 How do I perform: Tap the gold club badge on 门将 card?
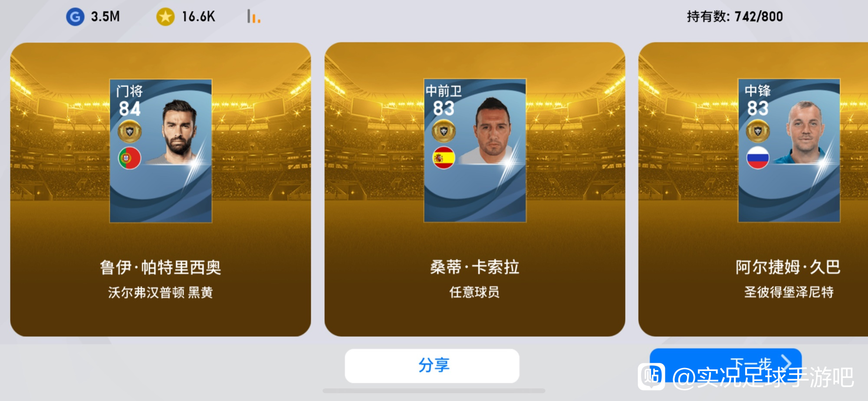129,131
